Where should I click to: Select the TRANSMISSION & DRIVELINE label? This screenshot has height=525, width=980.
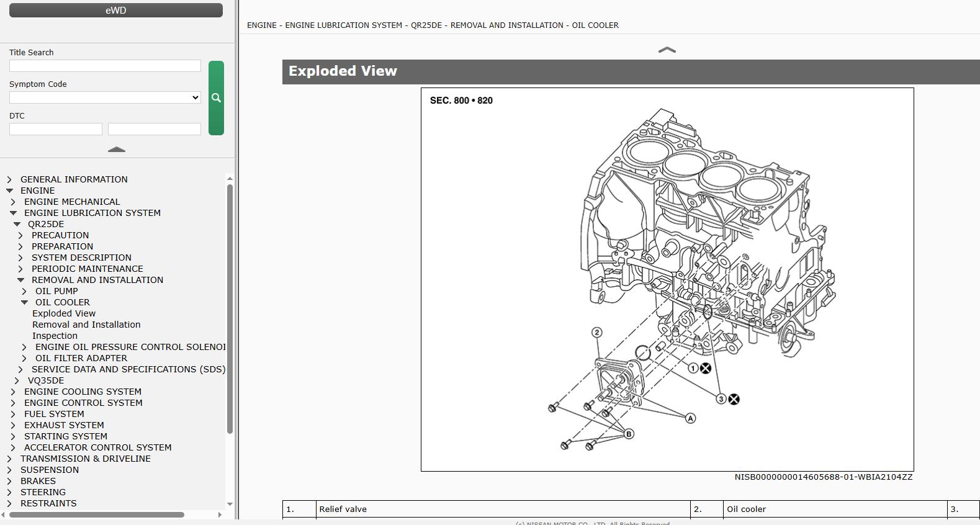[86, 459]
